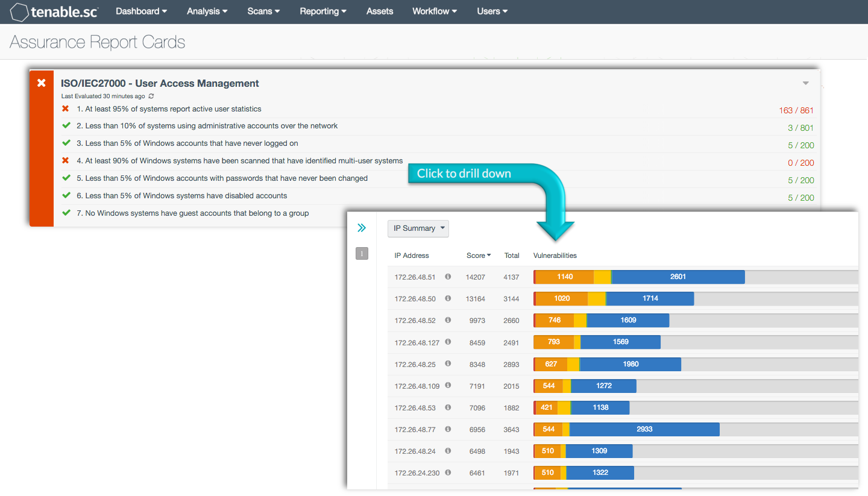Open the Dashboard dropdown menu
The height and width of the screenshot is (496, 868).
141,11
